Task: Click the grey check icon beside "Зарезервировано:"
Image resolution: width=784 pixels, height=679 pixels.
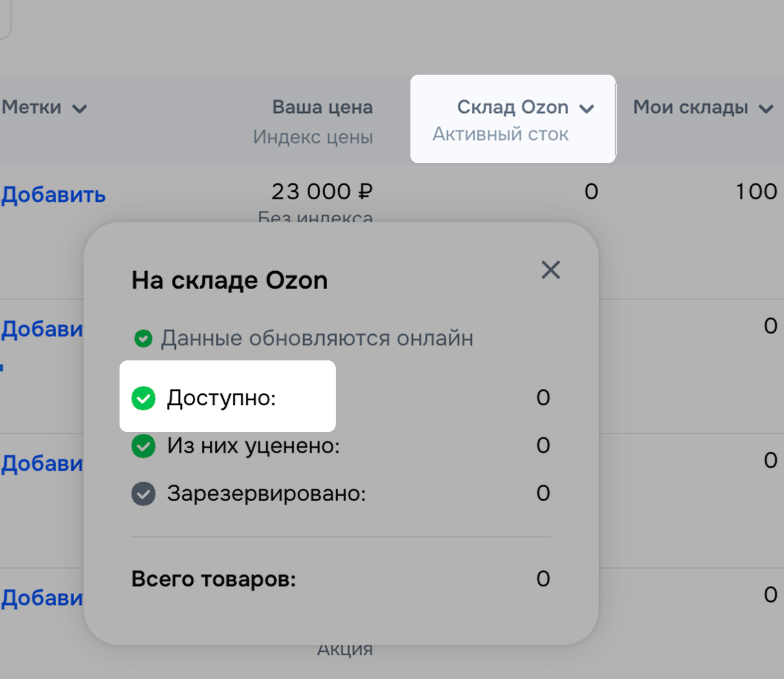Action: (143, 494)
